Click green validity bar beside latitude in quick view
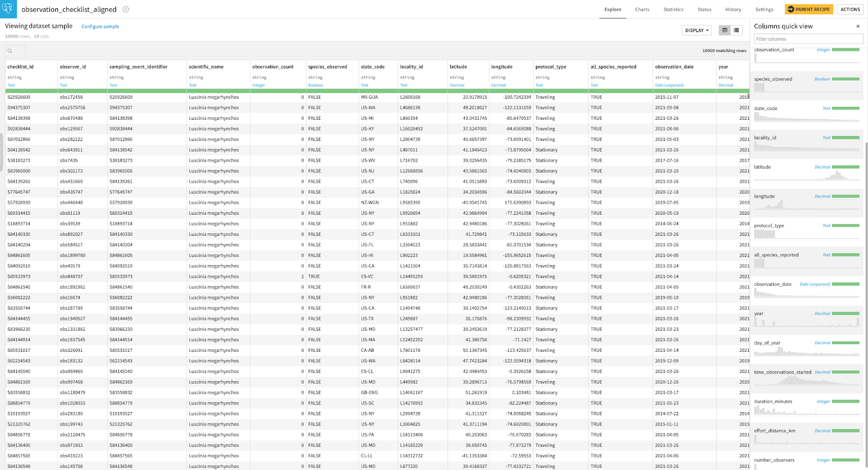 click(846, 167)
